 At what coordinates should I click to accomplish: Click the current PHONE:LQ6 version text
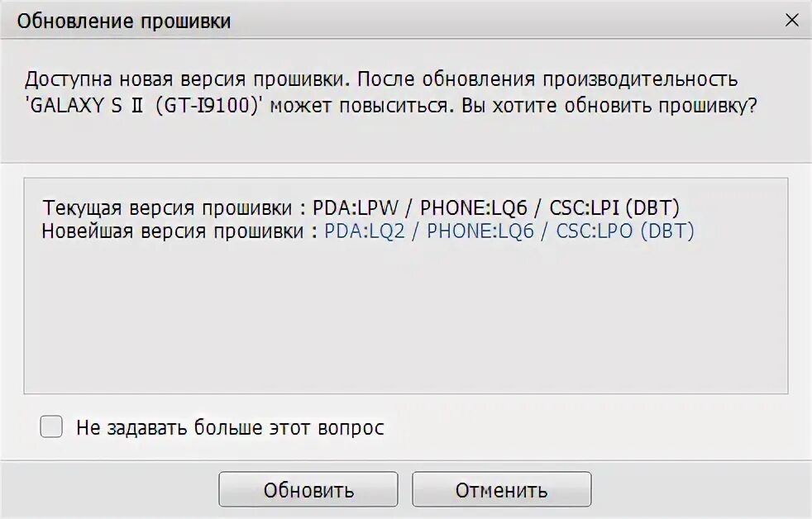473,208
